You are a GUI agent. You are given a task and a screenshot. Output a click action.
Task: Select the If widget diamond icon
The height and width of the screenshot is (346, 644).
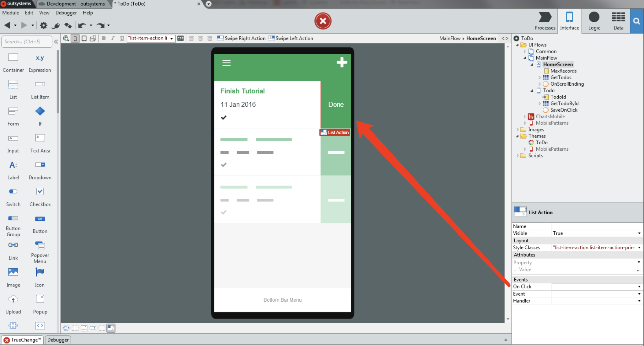40,111
